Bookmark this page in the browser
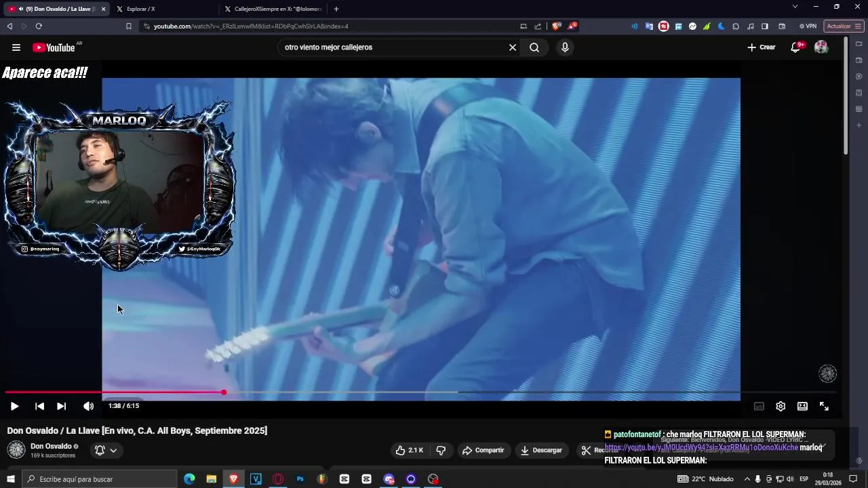Image resolution: width=868 pixels, height=488 pixels. pyautogui.click(x=129, y=26)
